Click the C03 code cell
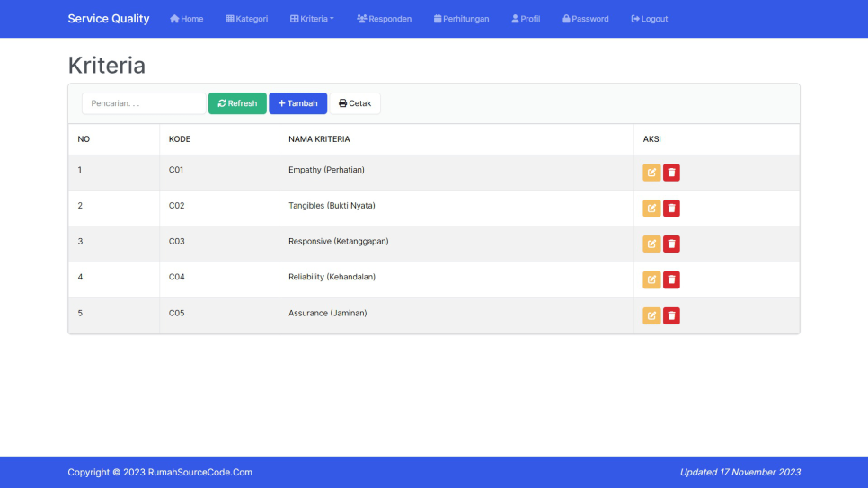 tap(219, 244)
